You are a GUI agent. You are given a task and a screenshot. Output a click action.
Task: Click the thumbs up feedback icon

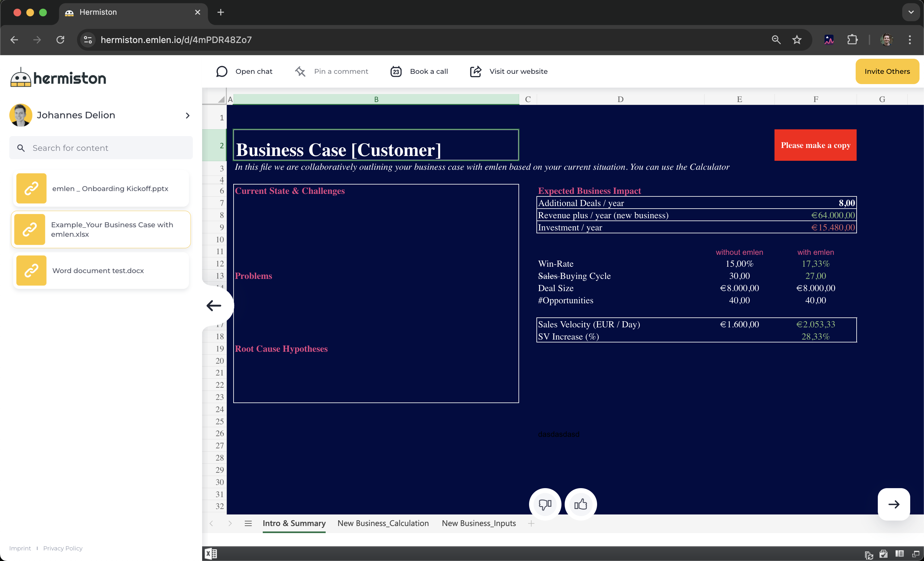click(x=580, y=504)
